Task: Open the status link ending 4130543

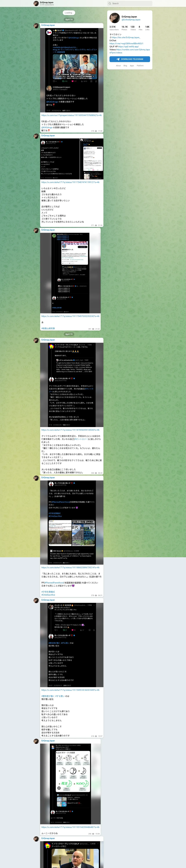Action: coord(70,430)
